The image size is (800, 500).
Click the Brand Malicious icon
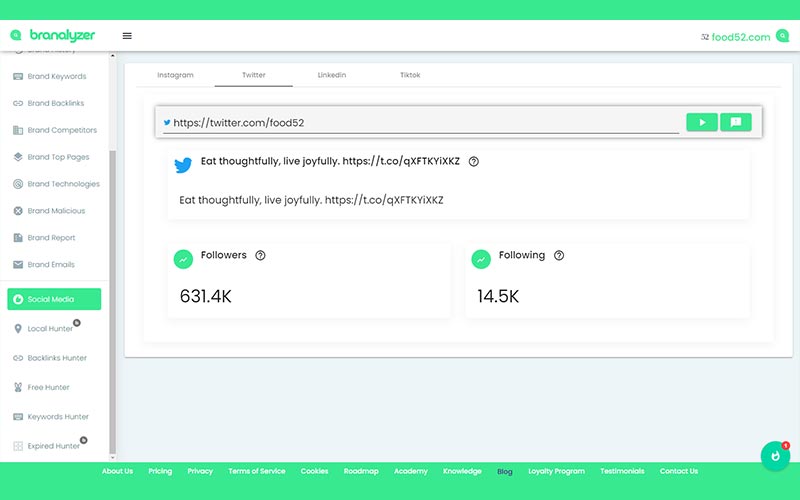(x=18, y=211)
